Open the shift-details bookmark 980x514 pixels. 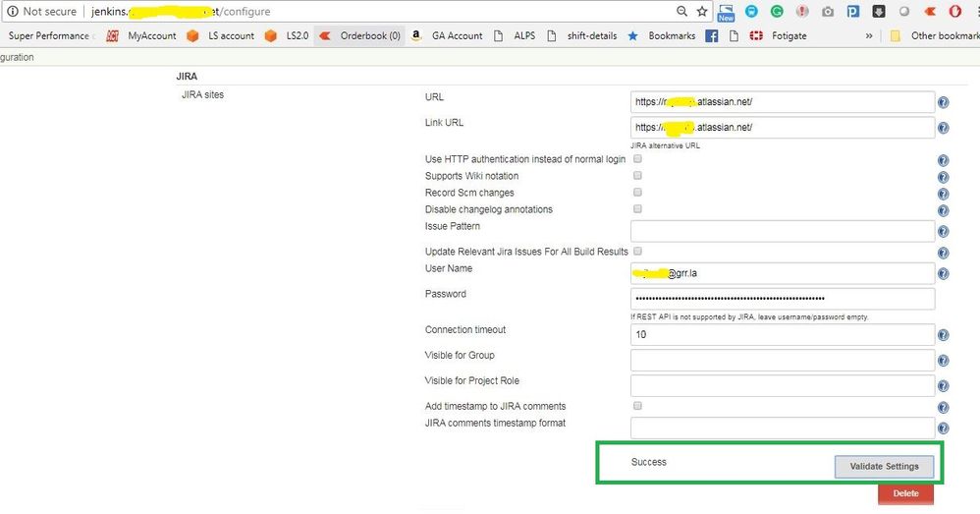pos(582,35)
